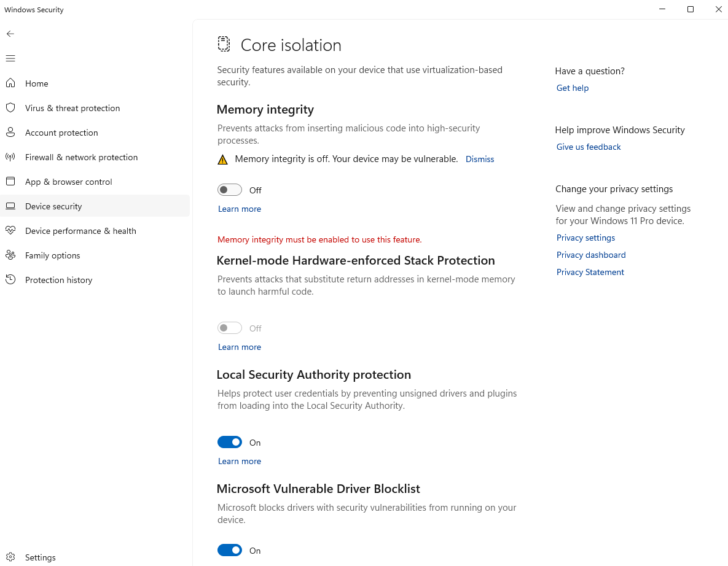728x566 pixels.
Task: Click the back arrow icon
Action: [x=10, y=34]
